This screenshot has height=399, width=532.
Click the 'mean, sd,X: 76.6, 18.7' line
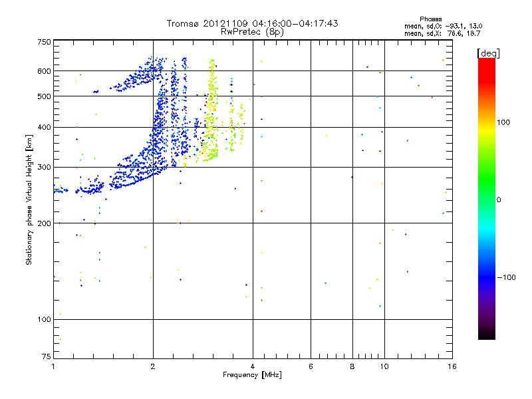(442, 33)
